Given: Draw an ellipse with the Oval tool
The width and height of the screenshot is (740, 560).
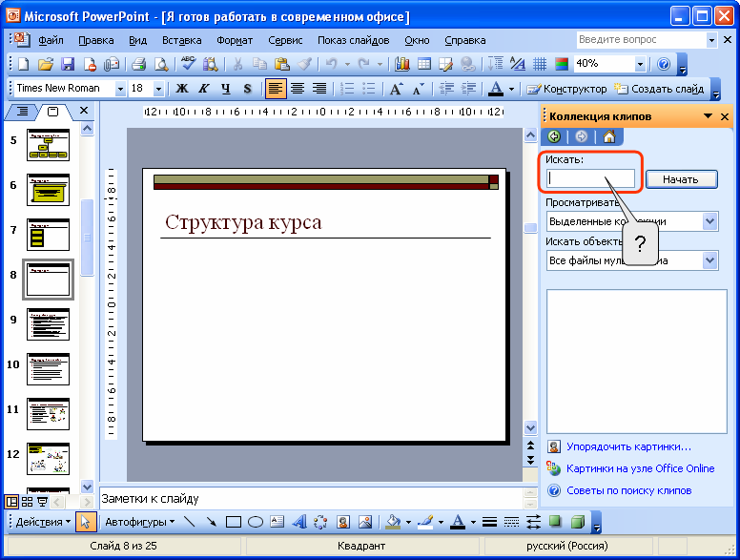Looking at the screenshot, I should click(256, 522).
